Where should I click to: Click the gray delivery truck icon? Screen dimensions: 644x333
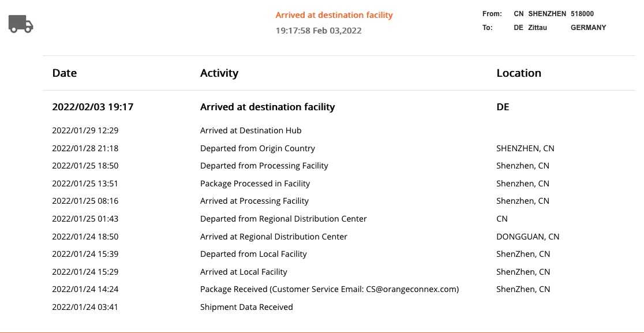21,24
